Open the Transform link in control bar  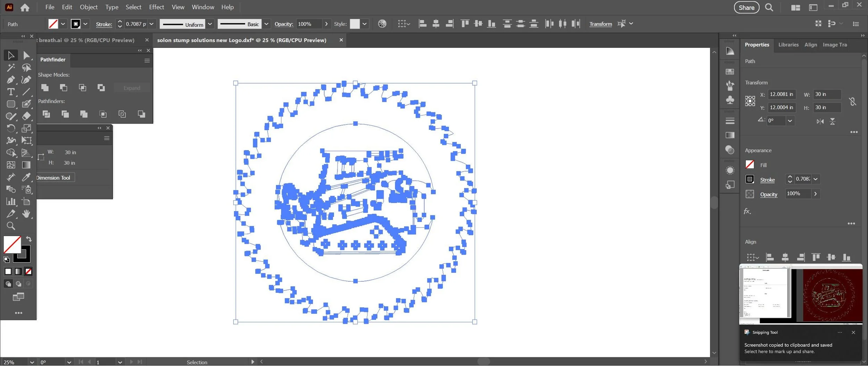[600, 24]
